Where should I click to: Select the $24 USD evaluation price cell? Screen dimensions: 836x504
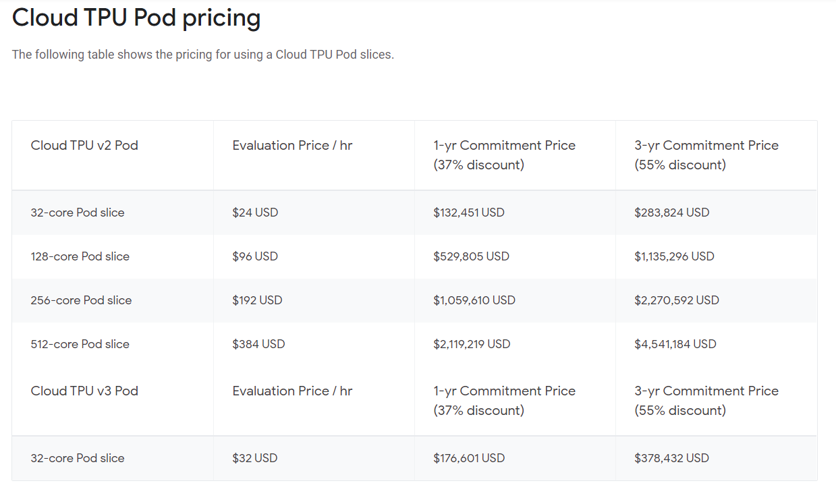tap(255, 213)
